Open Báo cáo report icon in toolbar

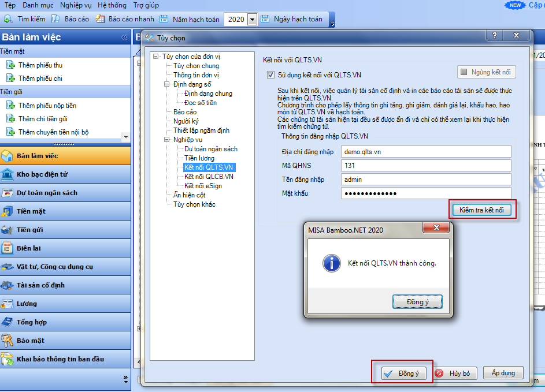[55, 18]
